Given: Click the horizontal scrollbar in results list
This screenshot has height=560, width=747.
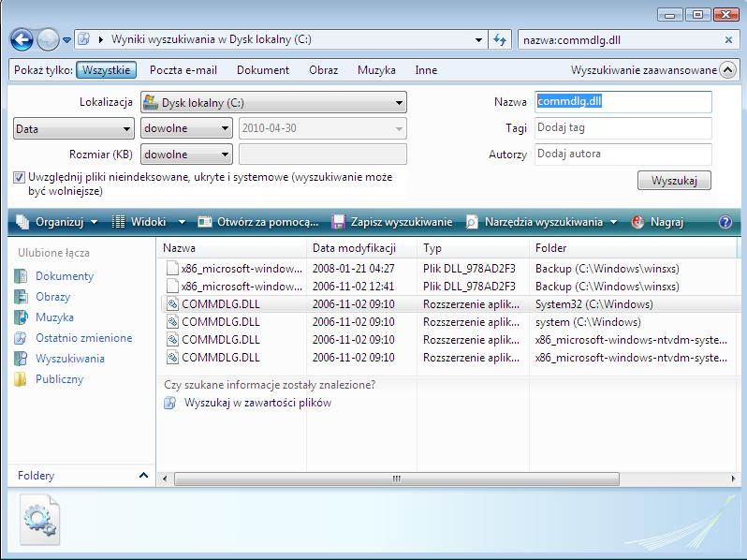Looking at the screenshot, I should tap(395, 479).
